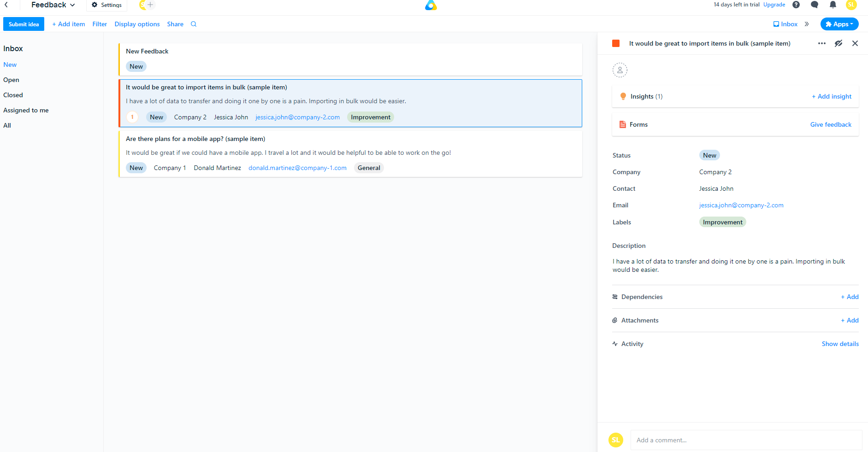Image resolution: width=868 pixels, height=452 pixels.
Task: Open the Feedback board dropdown
Action: 53,5
